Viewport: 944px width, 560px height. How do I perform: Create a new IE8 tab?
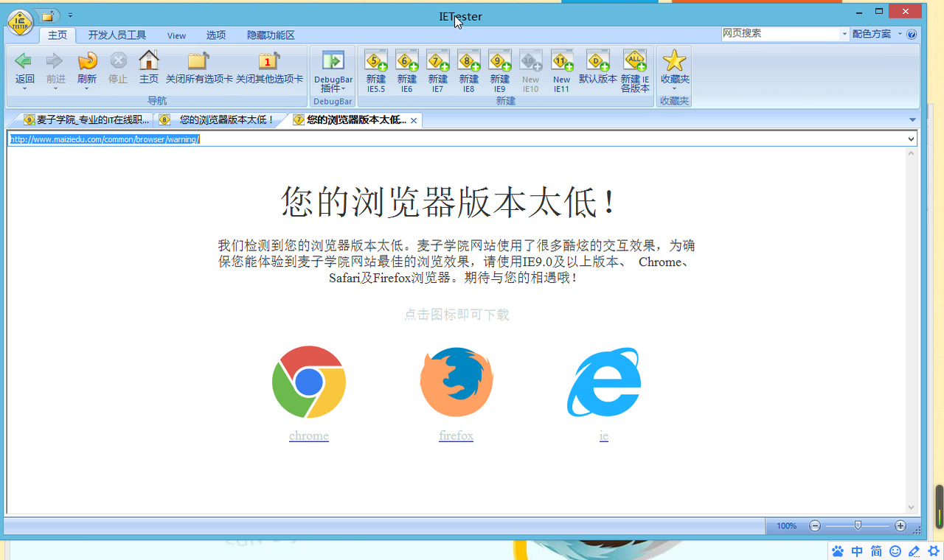pos(469,61)
